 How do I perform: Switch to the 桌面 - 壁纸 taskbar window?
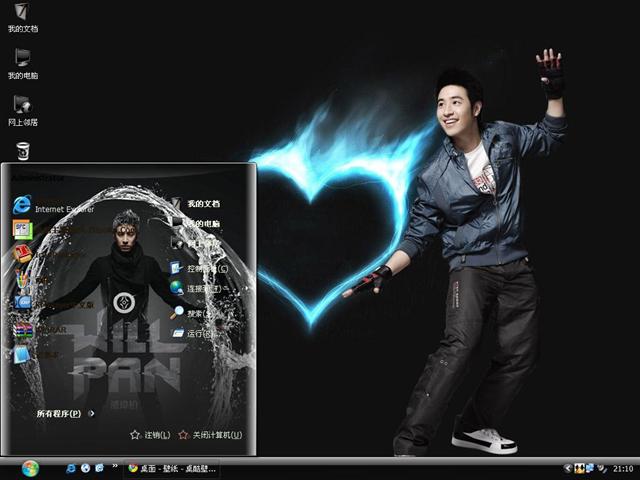[x=172, y=469]
